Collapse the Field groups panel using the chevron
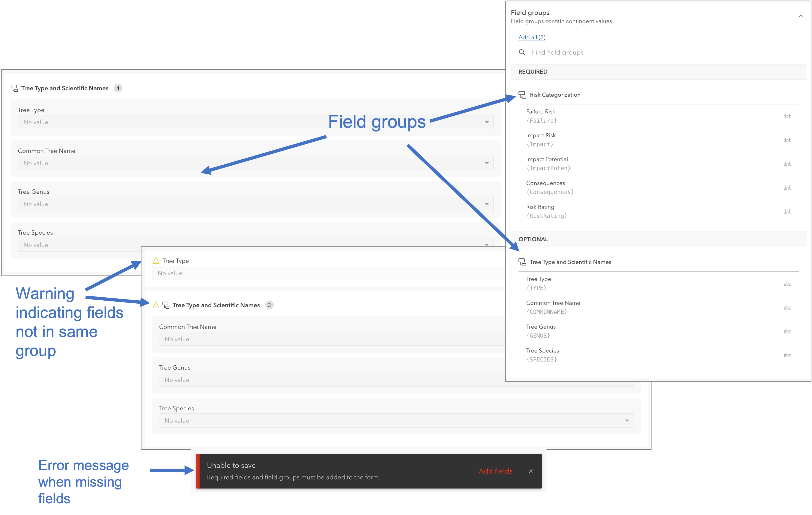 (x=801, y=16)
